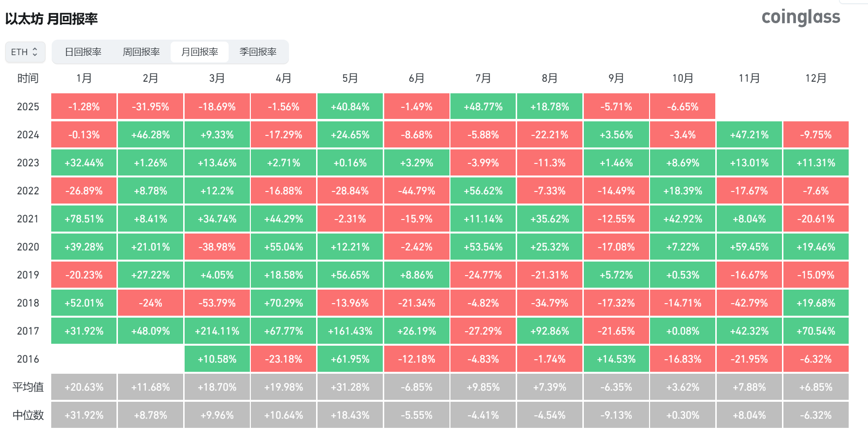Click the -44.79% cell for June 2022
868x439 pixels.
pos(417,190)
